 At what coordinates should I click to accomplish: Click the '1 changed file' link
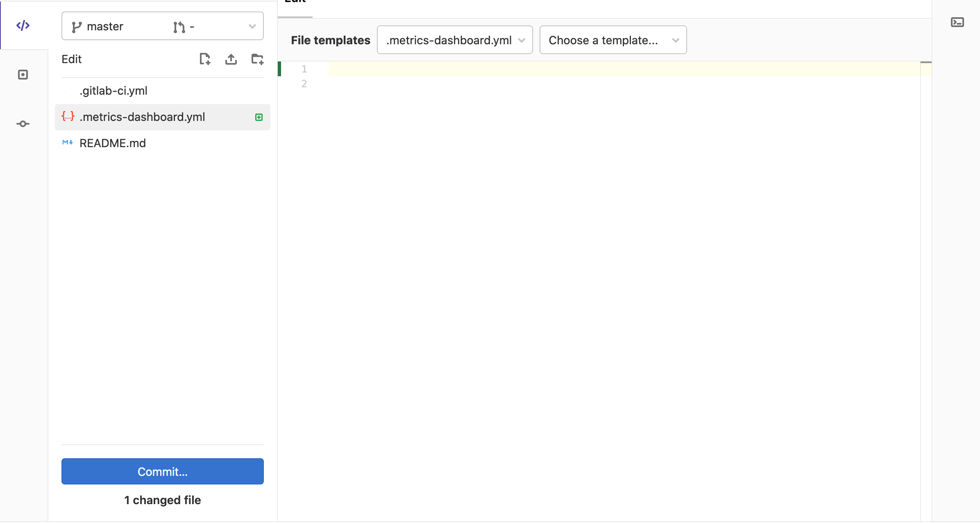[162, 500]
